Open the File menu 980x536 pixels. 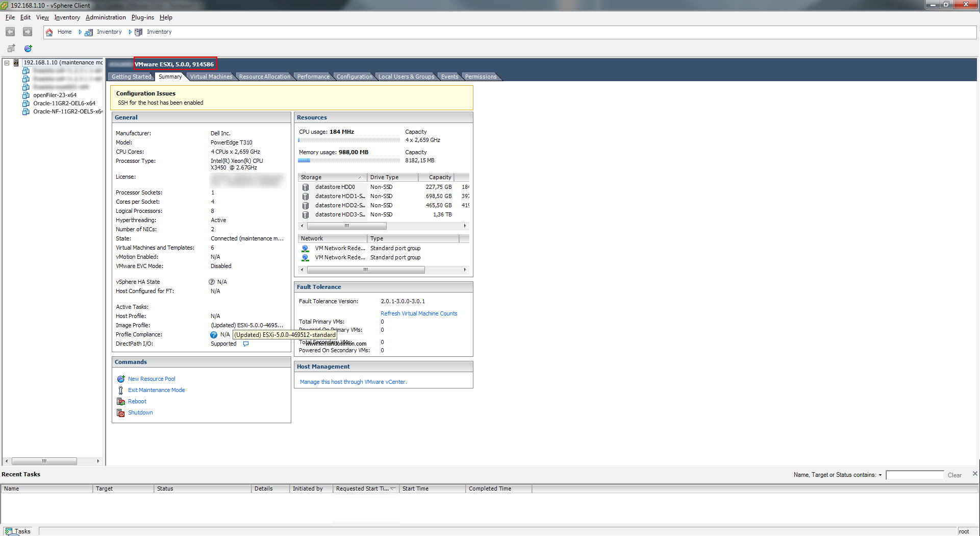click(10, 17)
